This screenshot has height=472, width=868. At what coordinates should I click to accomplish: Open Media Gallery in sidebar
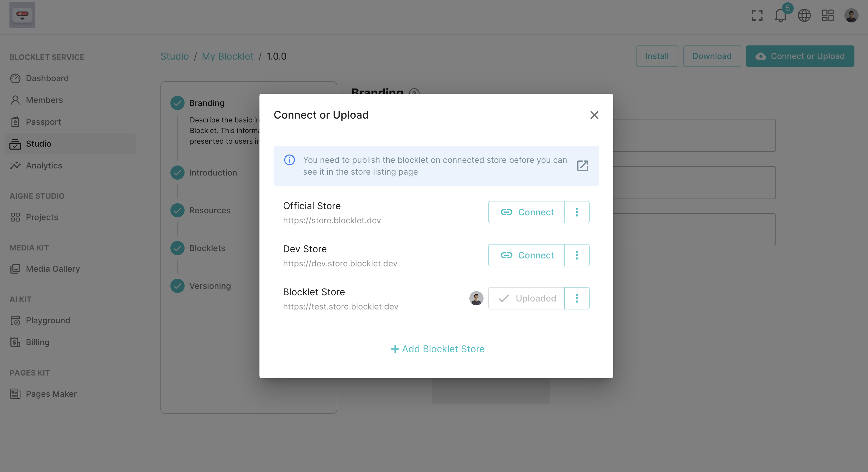click(52, 269)
